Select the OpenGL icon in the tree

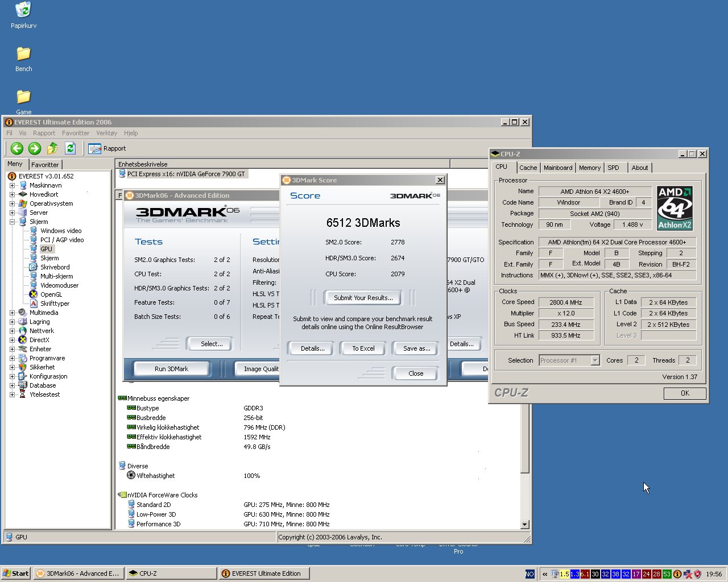pos(34,294)
